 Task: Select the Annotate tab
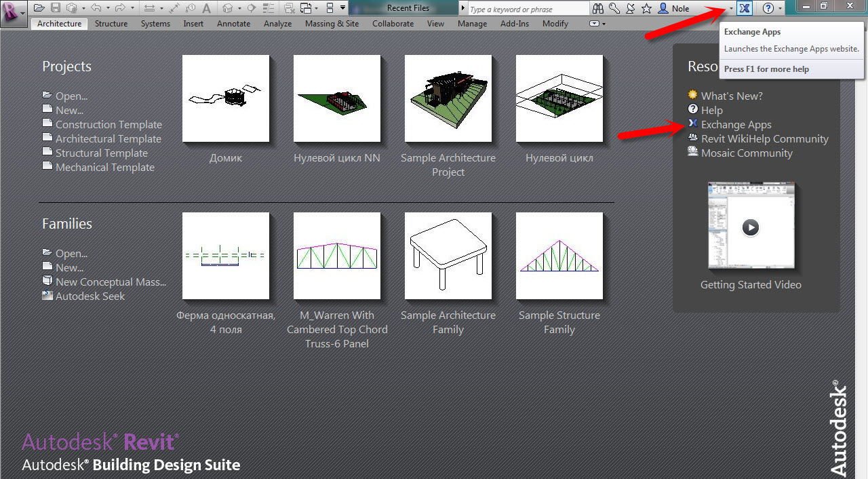coord(233,24)
